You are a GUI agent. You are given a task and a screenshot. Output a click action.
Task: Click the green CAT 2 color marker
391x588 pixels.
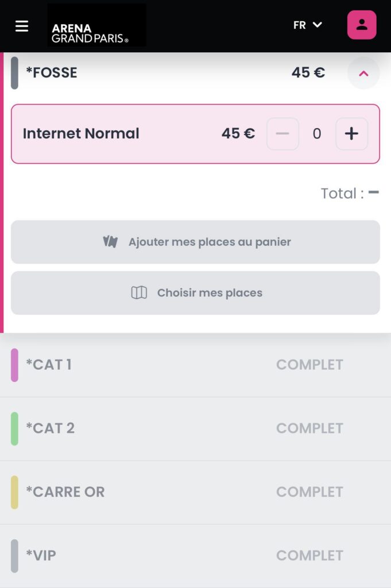14,428
